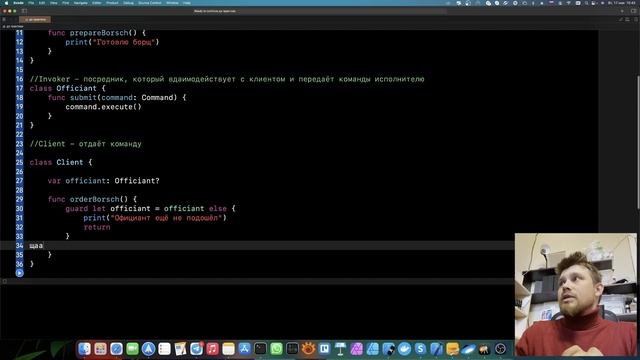Open Skype from the Dock
This screenshot has width=640, height=360.
420,349
